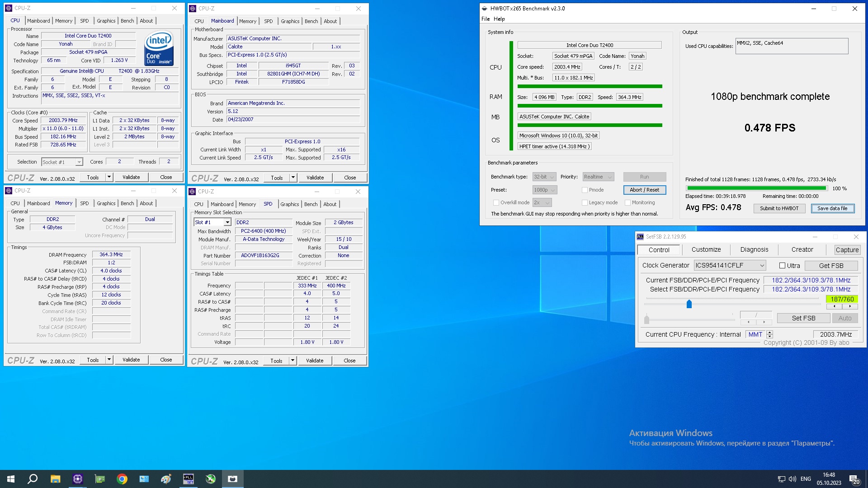This screenshot has width=868, height=488.
Task: Open the notification center icon
Action: coord(854,479)
